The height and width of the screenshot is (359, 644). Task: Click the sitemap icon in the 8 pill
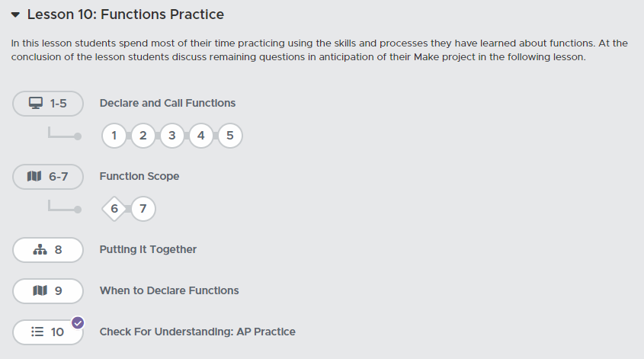pos(40,250)
